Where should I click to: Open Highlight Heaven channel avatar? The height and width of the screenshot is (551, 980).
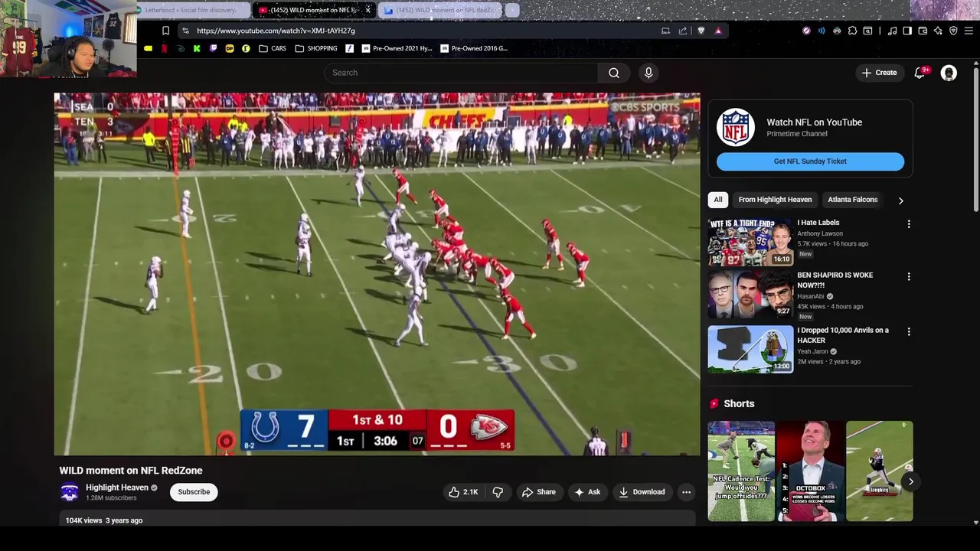point(70,492)
